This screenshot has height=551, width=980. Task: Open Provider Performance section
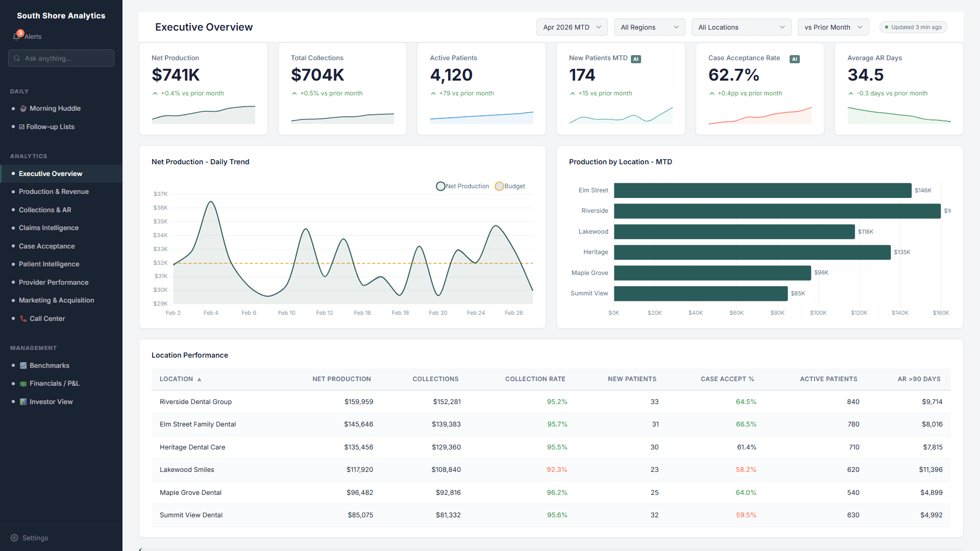tap(61, 283)
